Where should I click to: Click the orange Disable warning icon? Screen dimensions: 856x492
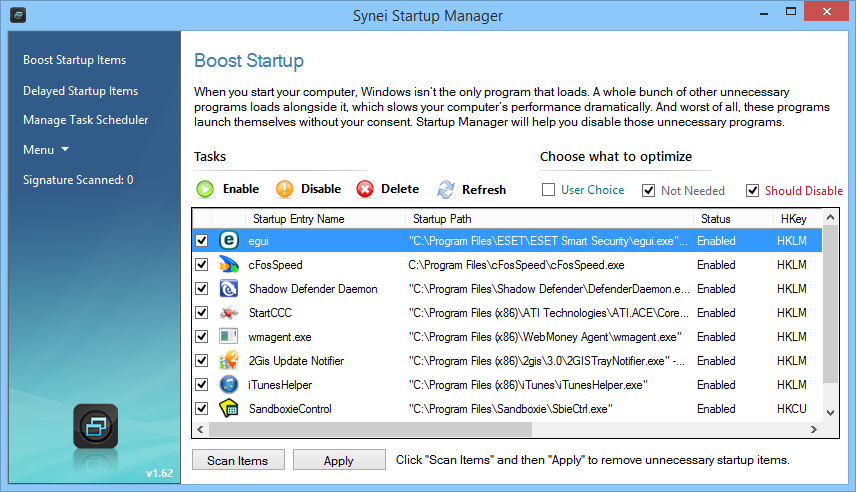(284, 189)
